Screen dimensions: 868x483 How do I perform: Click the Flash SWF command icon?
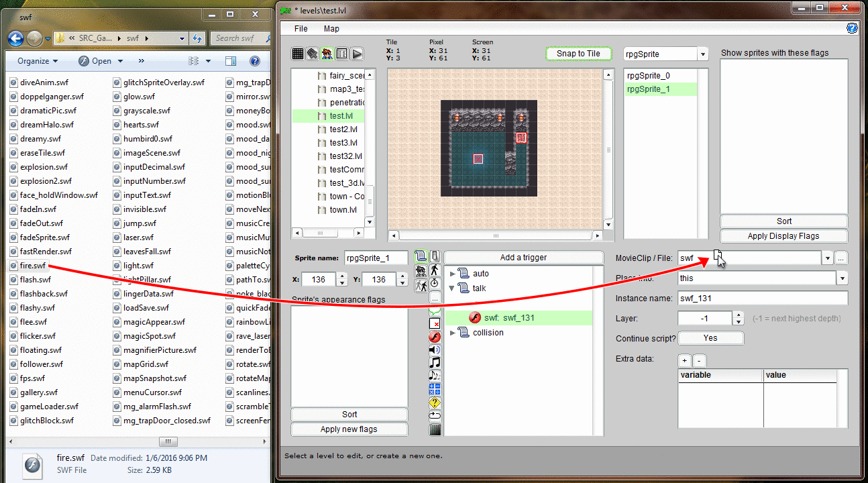click(435, 337)
